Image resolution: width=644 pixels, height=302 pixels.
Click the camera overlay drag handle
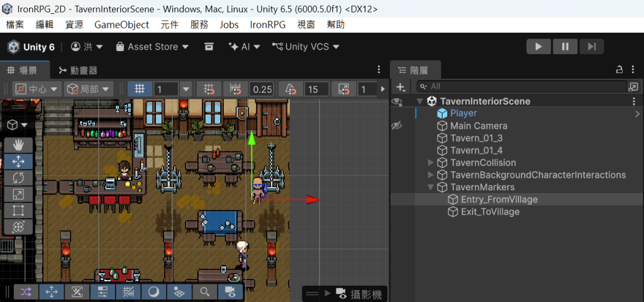pyautogui.click(x=312, y=294)
